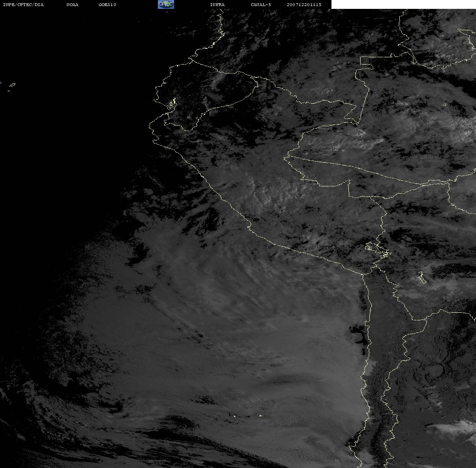Click the GOES10 satellite label

coord(107,5)
